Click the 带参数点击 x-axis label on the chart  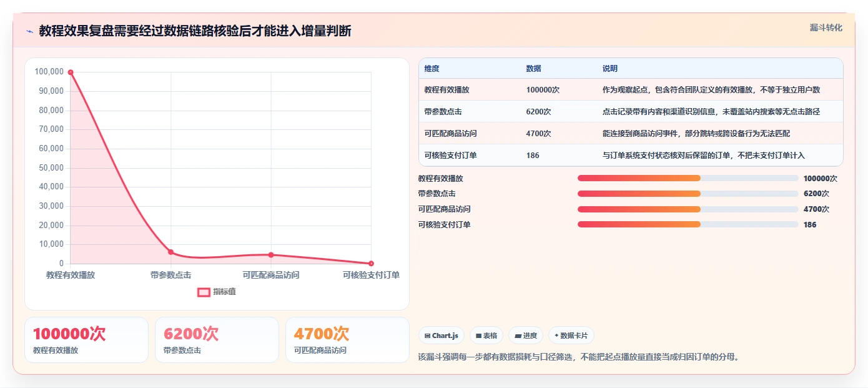click(x=171, y=275)
